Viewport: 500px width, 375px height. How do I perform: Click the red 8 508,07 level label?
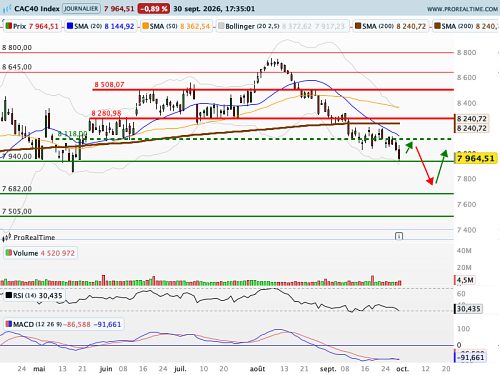pyautogui.click(x=109, y=85)
